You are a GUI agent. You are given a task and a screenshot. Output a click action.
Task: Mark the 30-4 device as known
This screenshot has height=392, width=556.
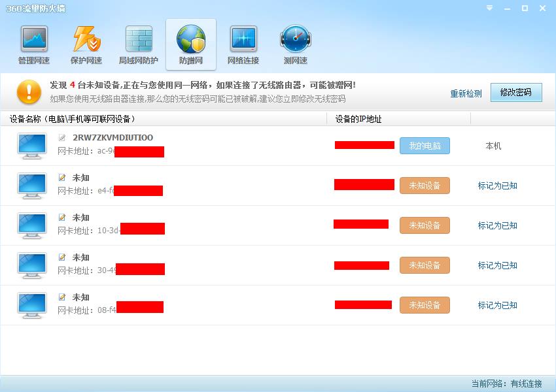tap(497, 265)
